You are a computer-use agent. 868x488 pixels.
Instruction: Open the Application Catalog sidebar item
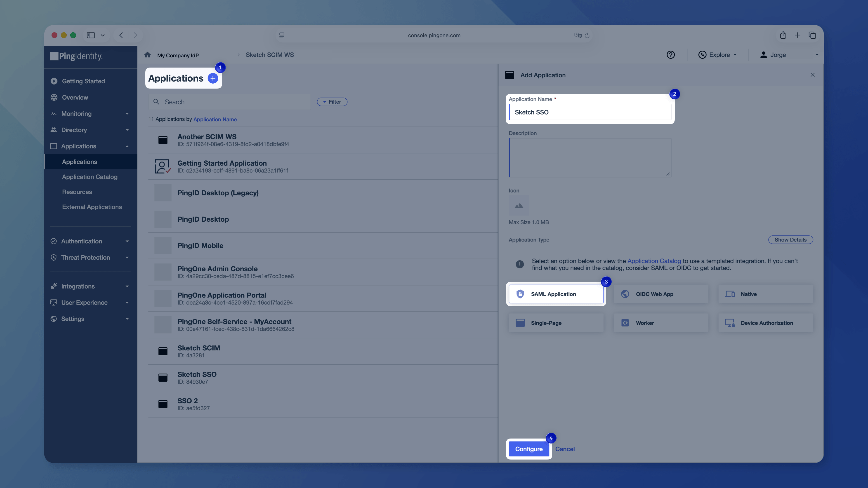tap(90, 177)
